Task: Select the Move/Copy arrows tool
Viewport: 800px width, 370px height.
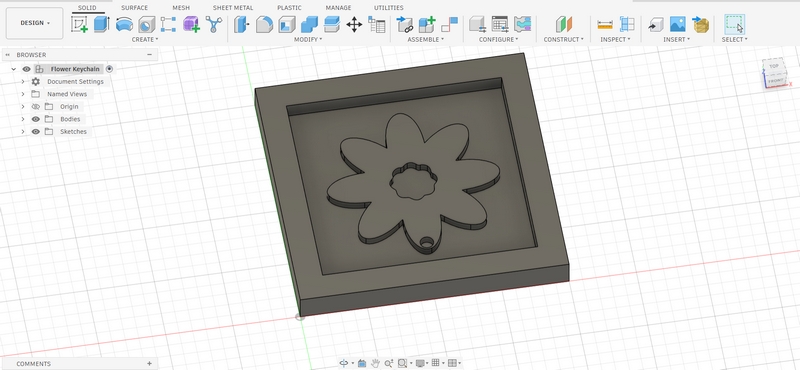Action: point(354,24)
